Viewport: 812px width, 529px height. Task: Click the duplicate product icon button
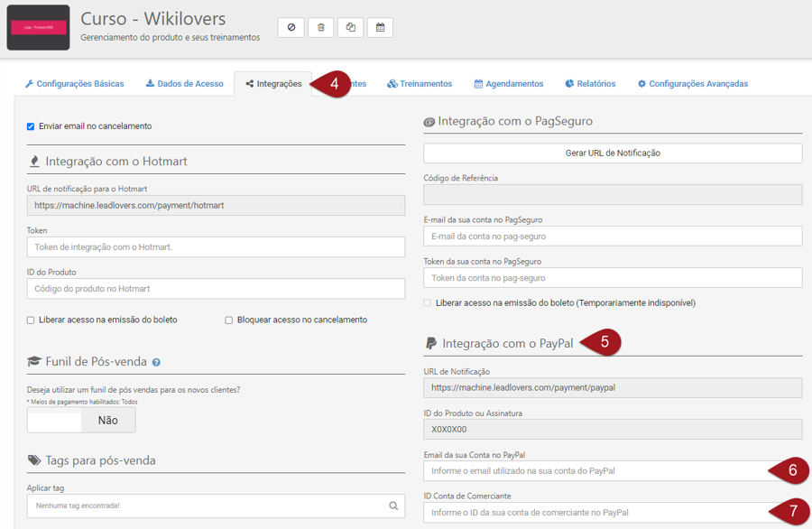pos(350,27)
